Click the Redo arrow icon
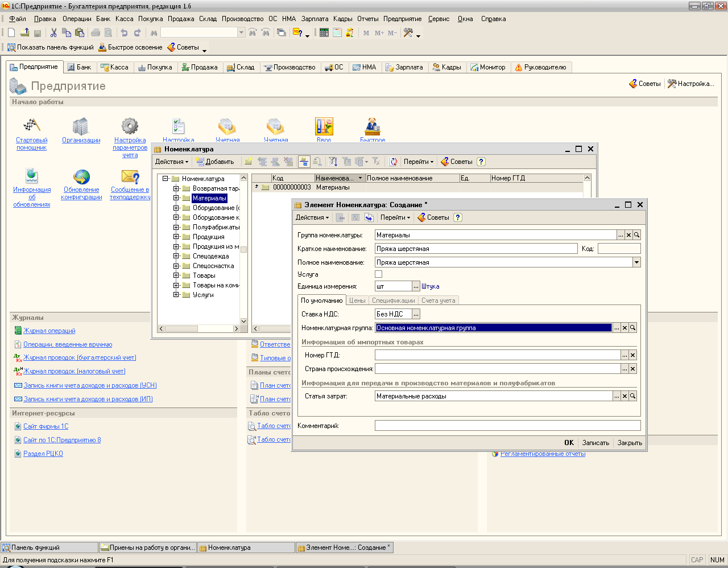The width and height of the screenshot is (728, 568). point(137,33)
